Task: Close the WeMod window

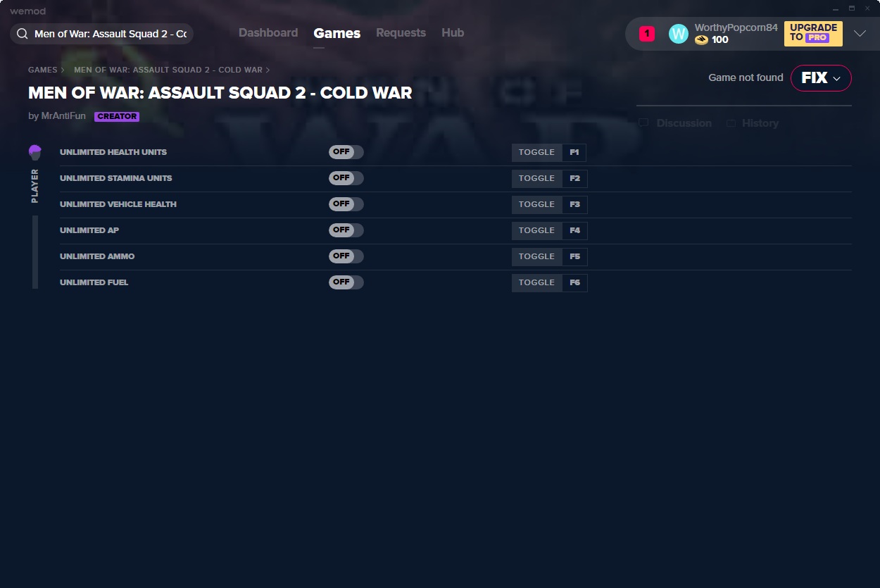Action: click(867, 8)
